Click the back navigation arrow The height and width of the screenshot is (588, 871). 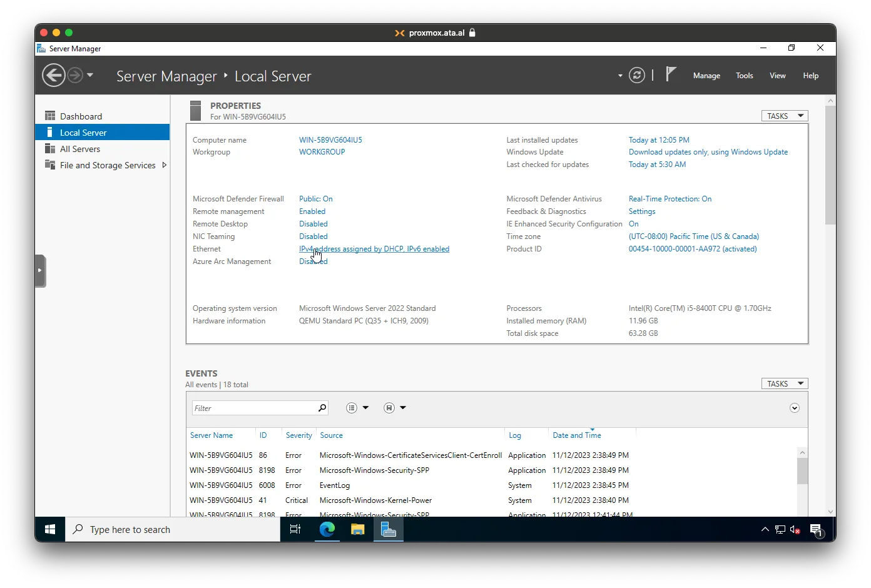pyautogui.click(x=53, y=76)
